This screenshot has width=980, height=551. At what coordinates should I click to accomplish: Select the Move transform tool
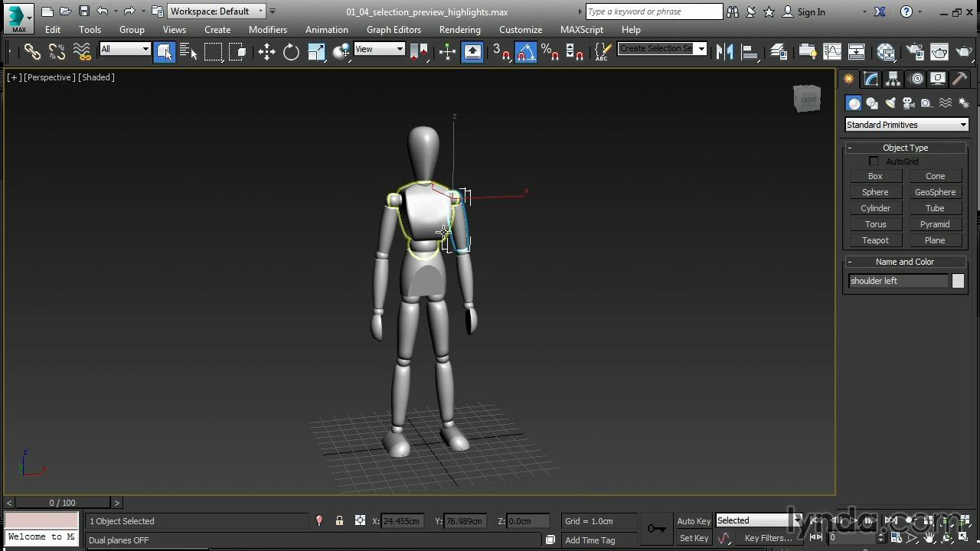coord(266,51)
